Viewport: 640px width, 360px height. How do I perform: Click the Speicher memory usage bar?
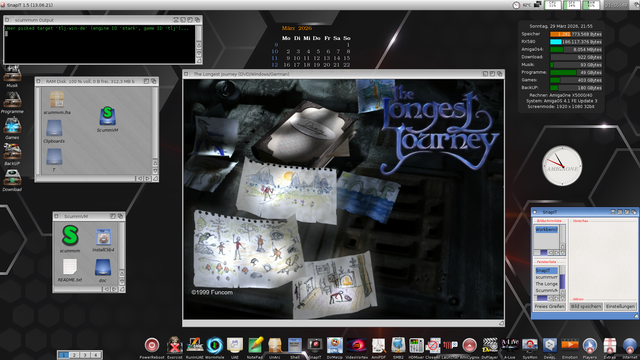pos(576,34)
